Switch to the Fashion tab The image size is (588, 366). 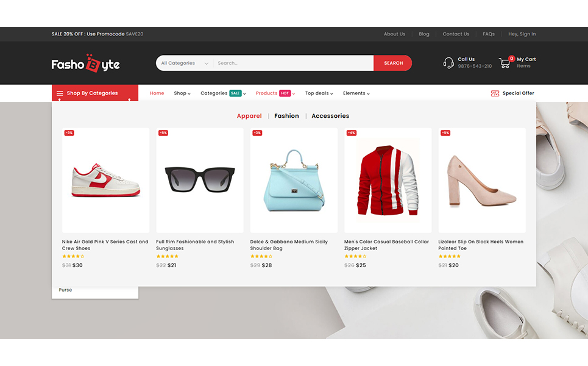[x=286, y=116]
